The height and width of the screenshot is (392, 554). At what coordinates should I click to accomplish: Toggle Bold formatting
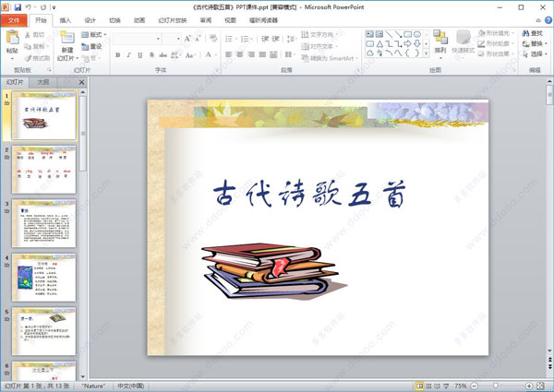[118, 54]
